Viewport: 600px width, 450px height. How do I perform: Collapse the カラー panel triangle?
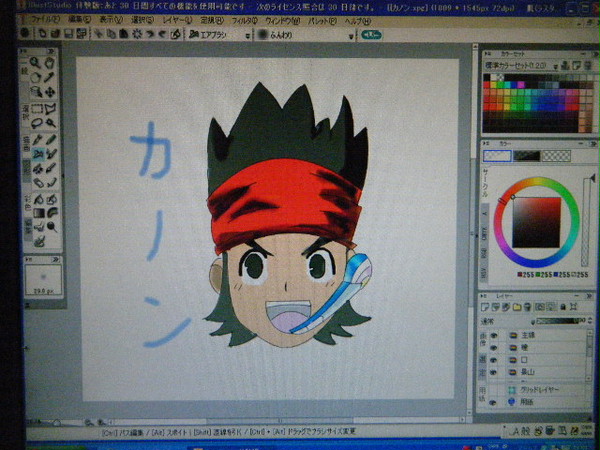pyautogui.click(x=486, y=143)
